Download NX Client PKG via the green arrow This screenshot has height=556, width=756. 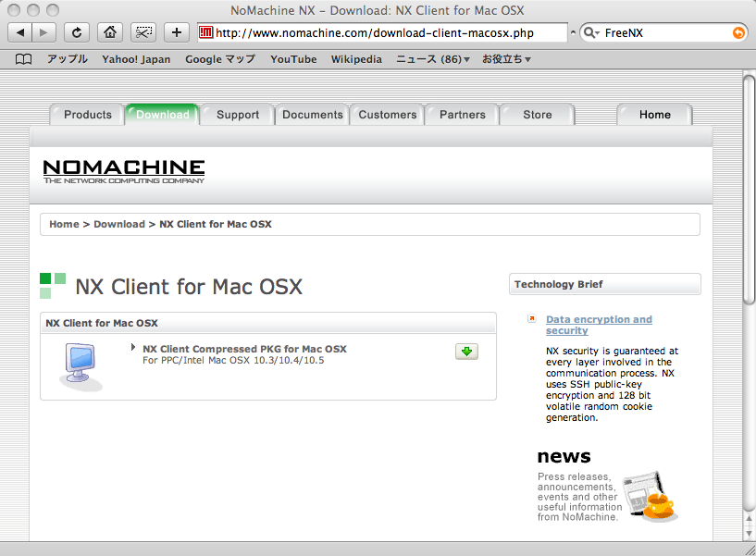(466, 352)
